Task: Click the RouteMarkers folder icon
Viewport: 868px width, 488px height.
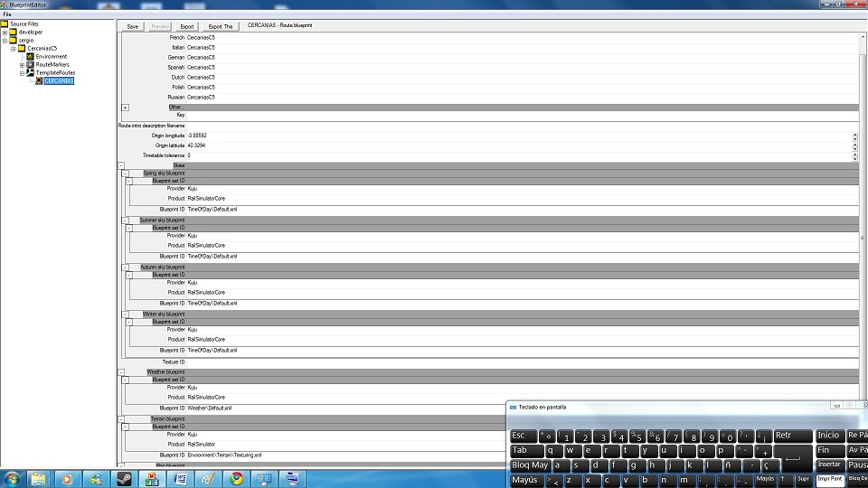Action: [30, 65]
